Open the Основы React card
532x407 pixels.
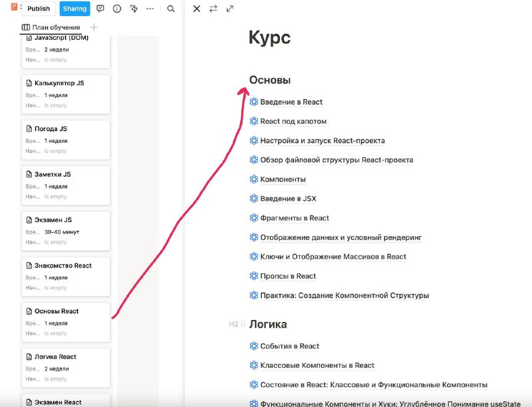point(66,322)
